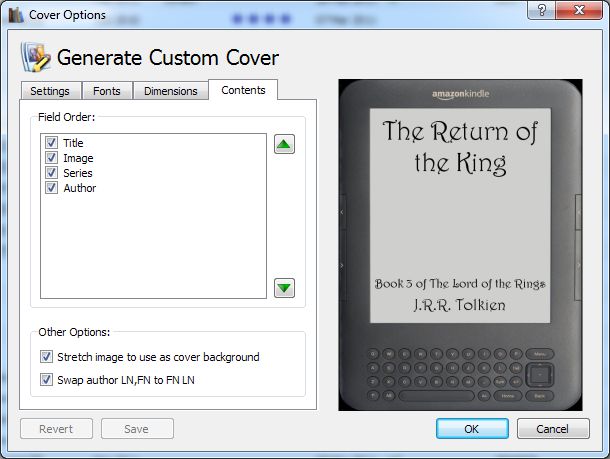Close the Cover Options dialog

(579, 10)
